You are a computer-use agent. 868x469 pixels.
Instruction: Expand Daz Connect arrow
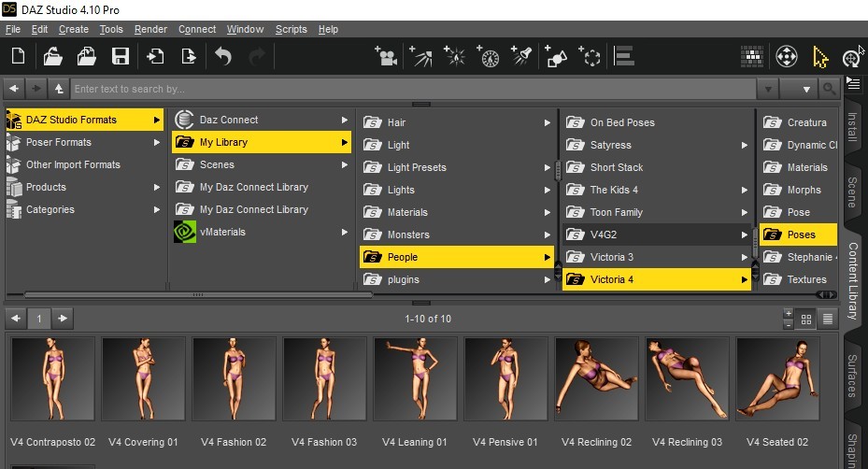(x=345, y=120)
